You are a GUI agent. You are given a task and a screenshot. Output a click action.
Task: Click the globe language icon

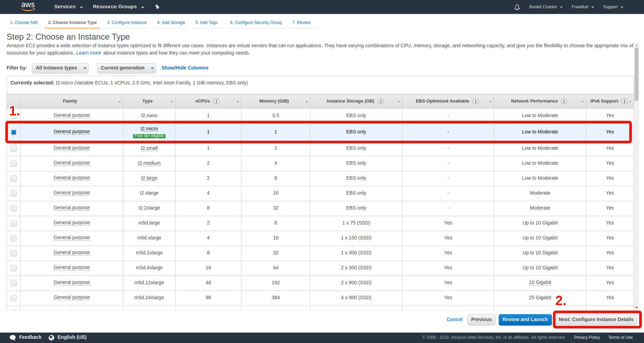point(51,337)
